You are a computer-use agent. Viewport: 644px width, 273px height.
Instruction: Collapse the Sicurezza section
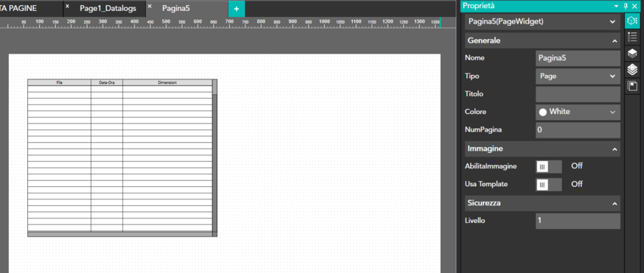[x=615, y=204]
